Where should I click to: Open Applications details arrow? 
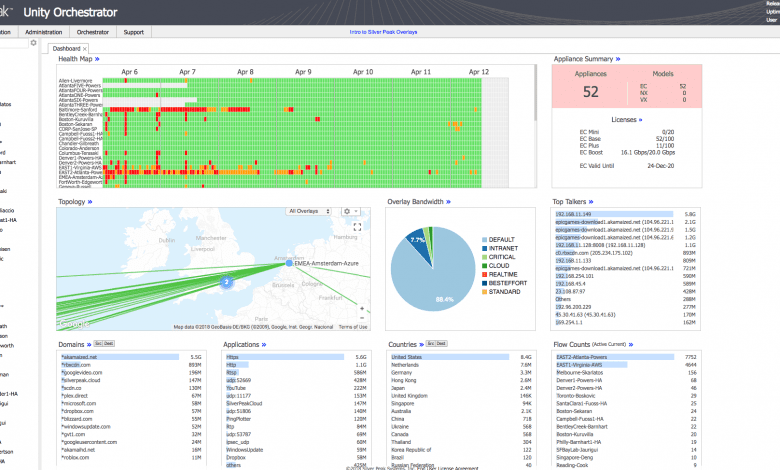point(264,345)
